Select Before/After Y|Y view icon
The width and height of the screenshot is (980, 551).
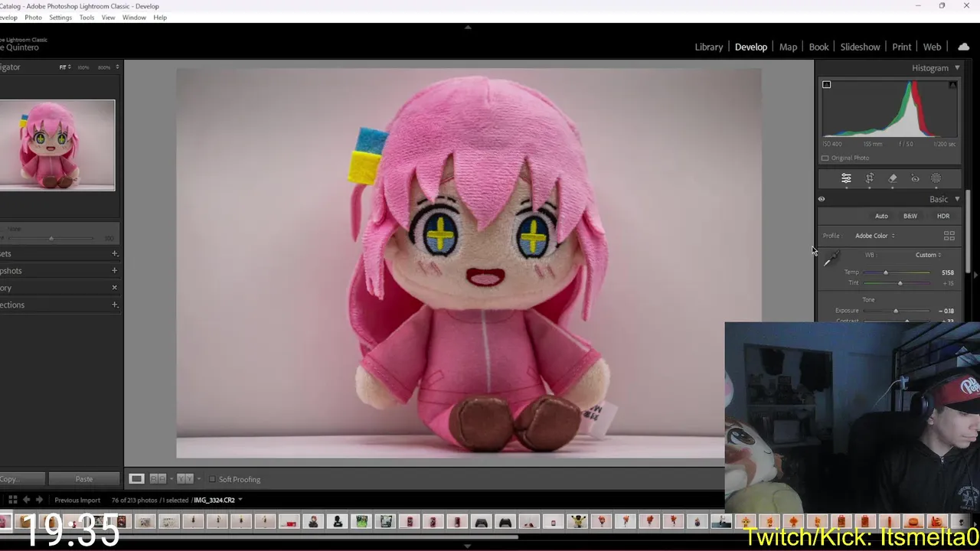pyautogui.click(x=185, y=479)
